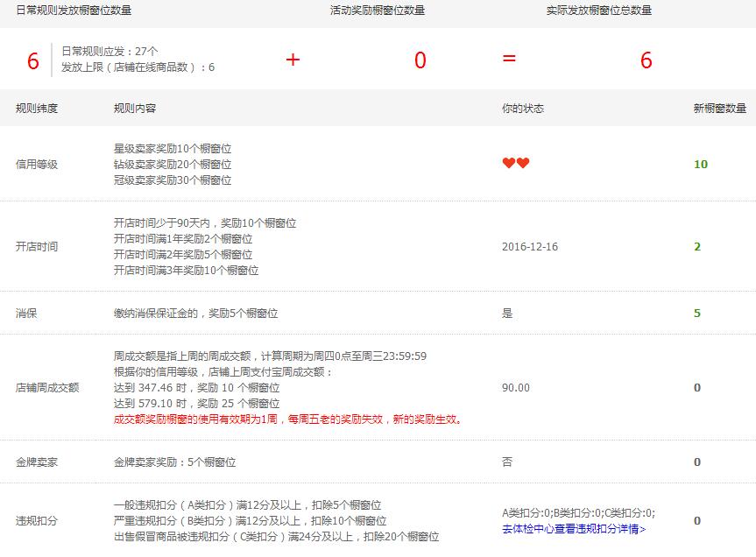Click the red plus sign symbol
Screen dimensions: 756x557
[293, 60]
